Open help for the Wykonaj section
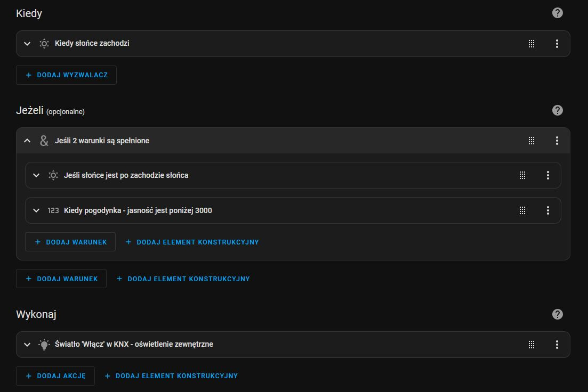 557,314
